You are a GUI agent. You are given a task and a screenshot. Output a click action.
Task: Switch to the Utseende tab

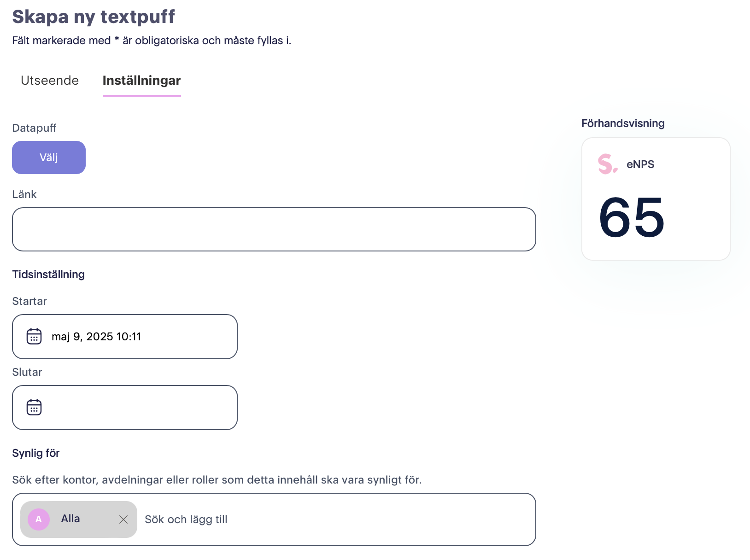click(50, 81)
